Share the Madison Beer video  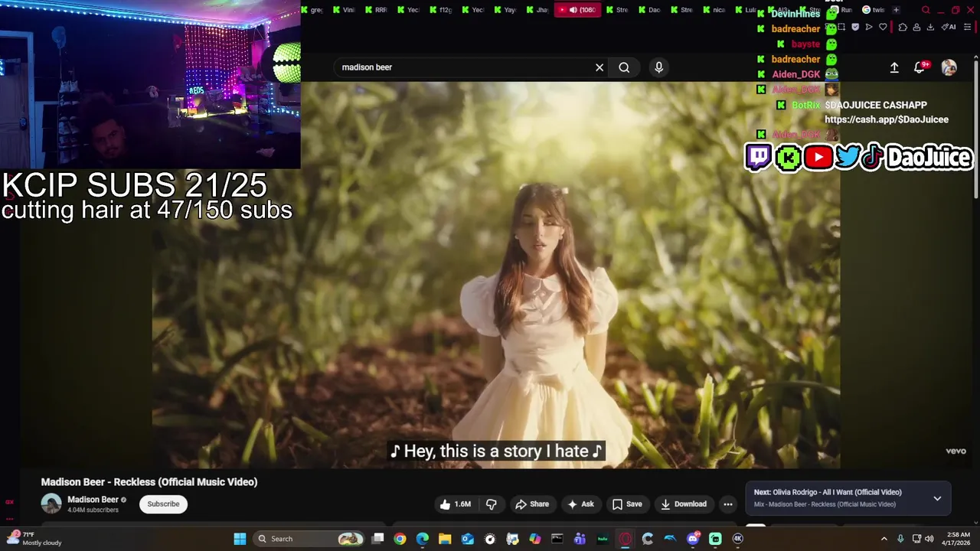tap(532, 504)
